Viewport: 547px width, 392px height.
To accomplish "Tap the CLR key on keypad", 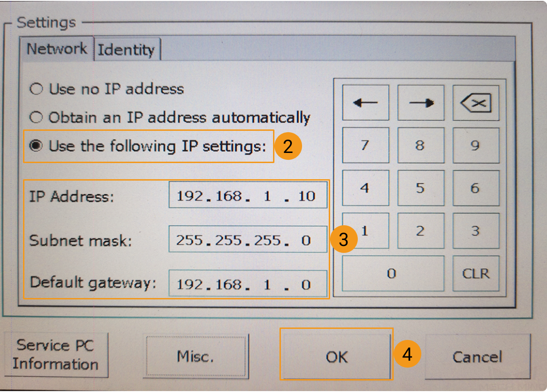I will 476,273.
